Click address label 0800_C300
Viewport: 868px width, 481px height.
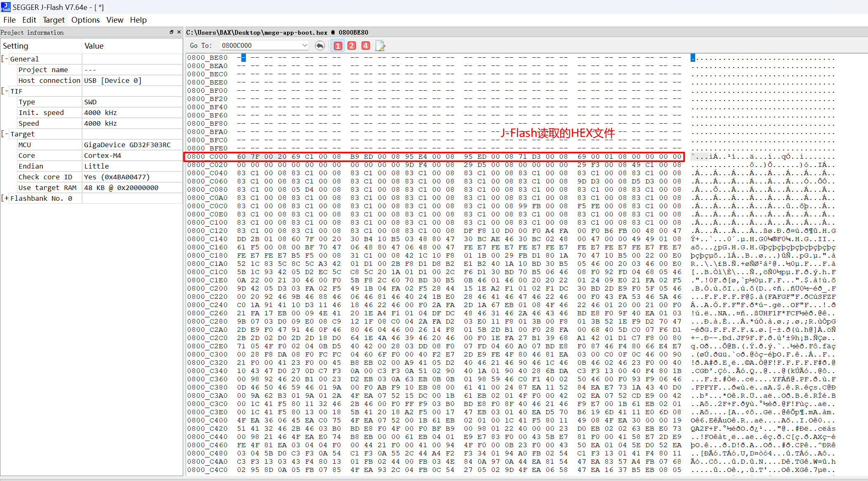[x=207, y=354]
